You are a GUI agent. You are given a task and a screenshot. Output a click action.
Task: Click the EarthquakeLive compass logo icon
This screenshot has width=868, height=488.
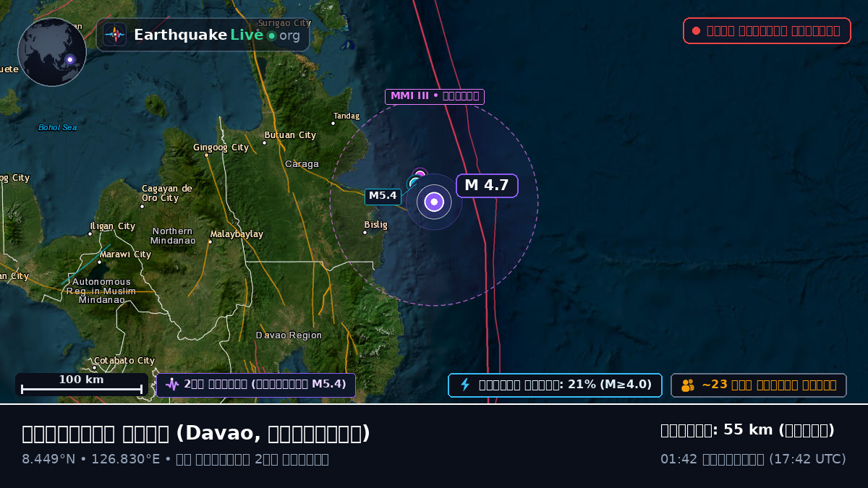[114, 35]
